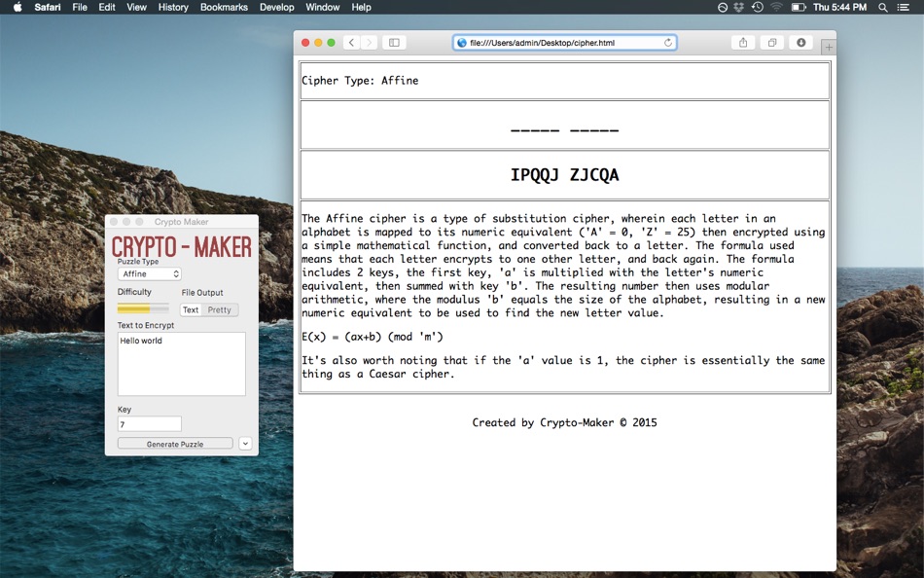Click the site icon in address bar

pos(462,43)
